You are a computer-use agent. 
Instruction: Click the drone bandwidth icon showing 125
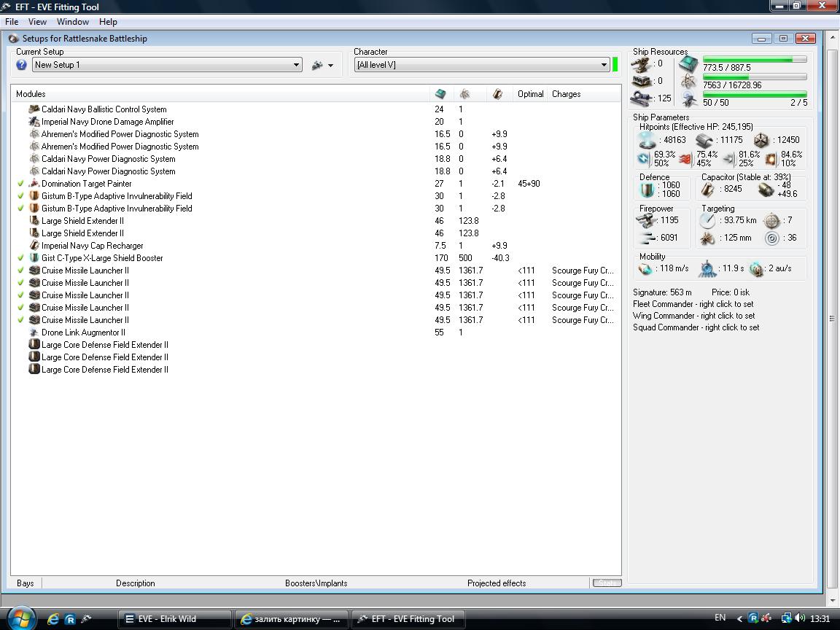tap(641, 98)
